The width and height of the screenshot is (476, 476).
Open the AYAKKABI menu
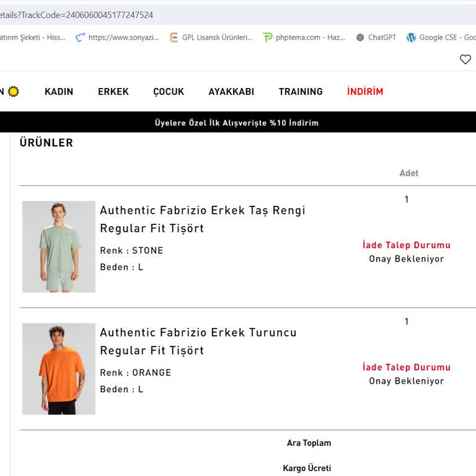pyautogui.click(x=231, y=91)
